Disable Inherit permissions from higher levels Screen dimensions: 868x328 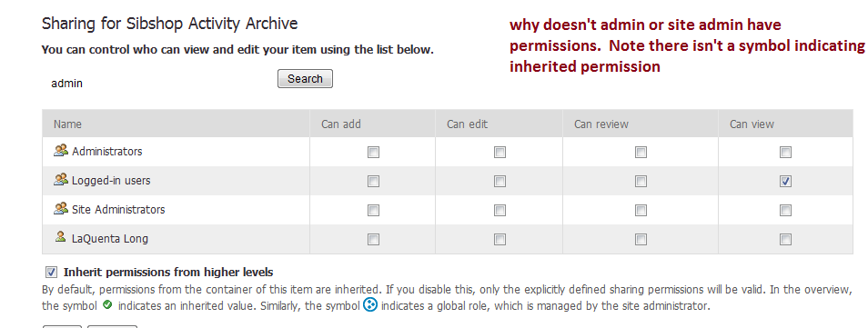[x=51, y=273]
